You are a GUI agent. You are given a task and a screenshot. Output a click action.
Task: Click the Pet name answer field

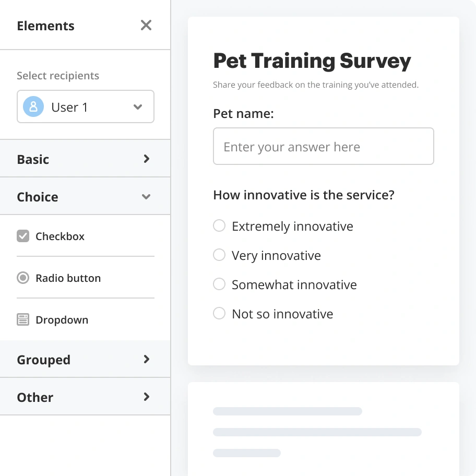pyautogui.click(x=323, y=146)
